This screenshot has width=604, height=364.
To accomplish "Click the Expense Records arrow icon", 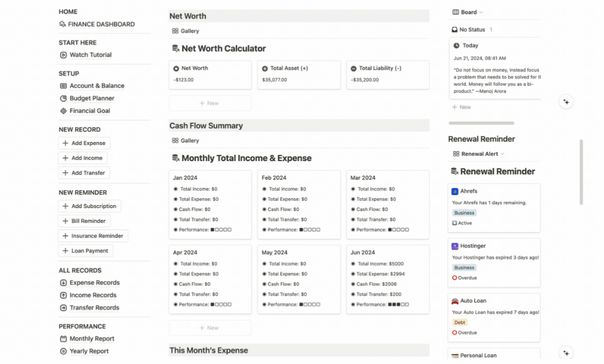I will pyautogui.click(x=63, y=283).
